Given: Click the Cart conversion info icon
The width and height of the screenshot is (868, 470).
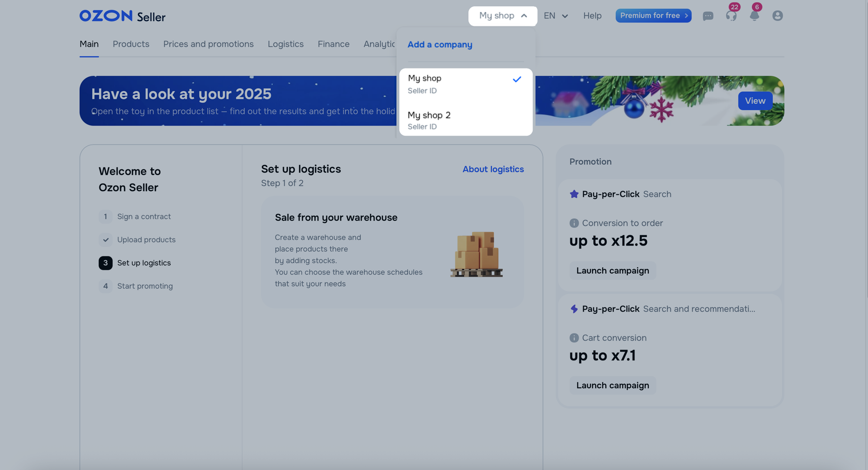Looking at the screenshot, I should tap(574, 338).
